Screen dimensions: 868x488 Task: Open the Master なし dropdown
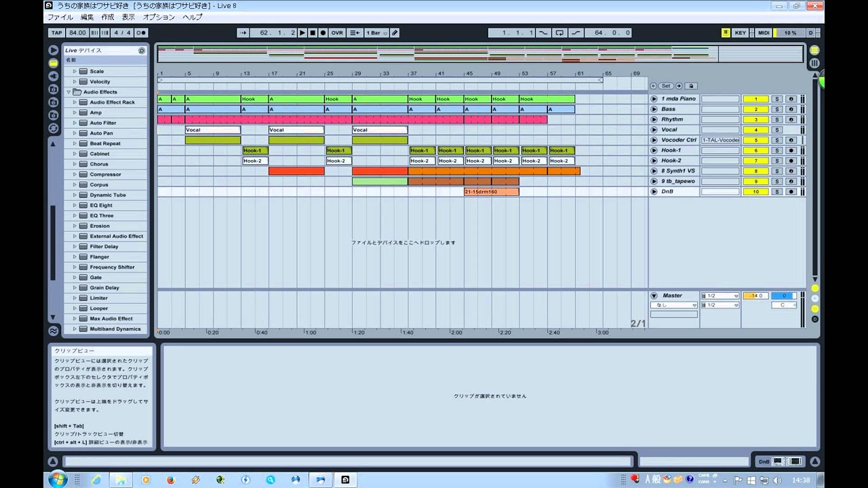pyautogui.click(x=674, y=305)
